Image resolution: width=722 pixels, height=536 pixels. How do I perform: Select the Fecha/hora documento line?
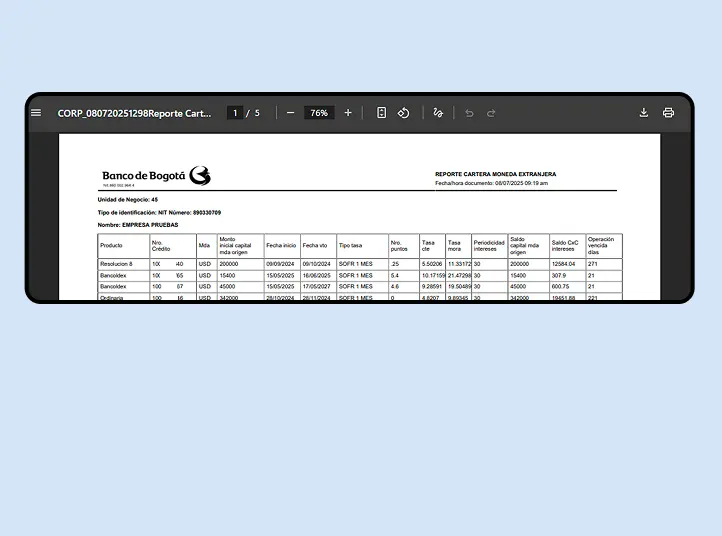(491, 183)
